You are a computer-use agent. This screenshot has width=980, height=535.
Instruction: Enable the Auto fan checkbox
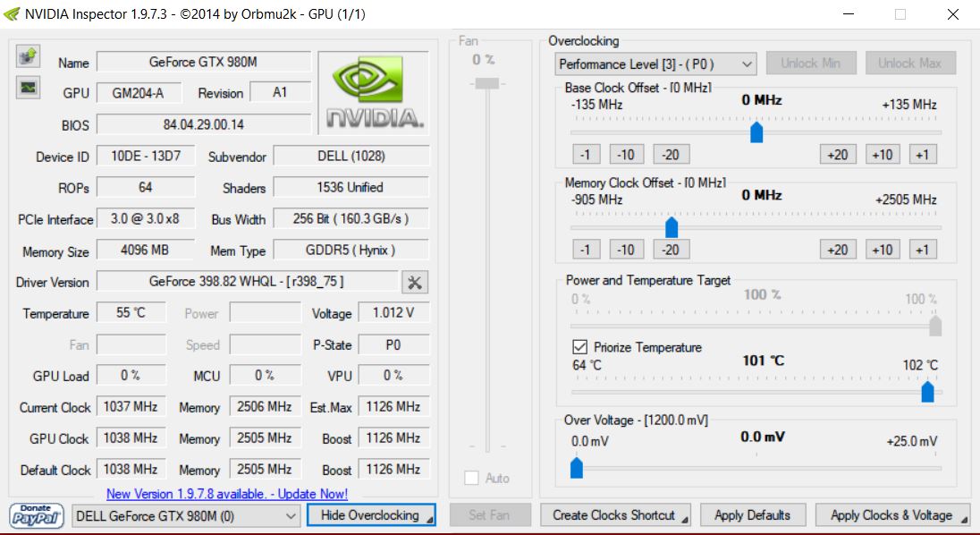(471, 478)
